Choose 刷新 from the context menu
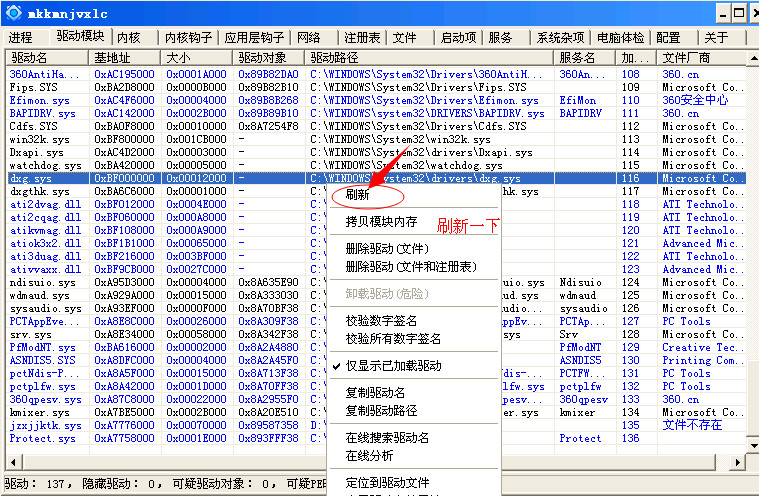This screenshot has width=759, height=496. (x=358, y=194)
